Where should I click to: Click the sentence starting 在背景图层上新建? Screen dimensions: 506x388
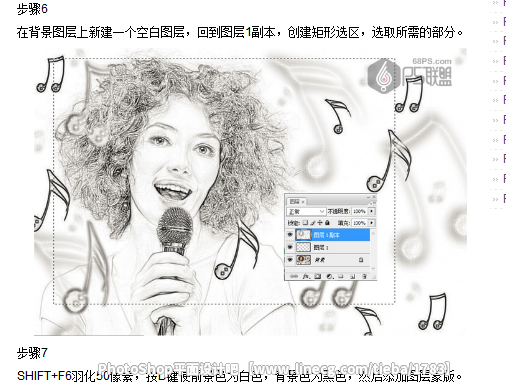pyautogui.click(x=240, y=33)
